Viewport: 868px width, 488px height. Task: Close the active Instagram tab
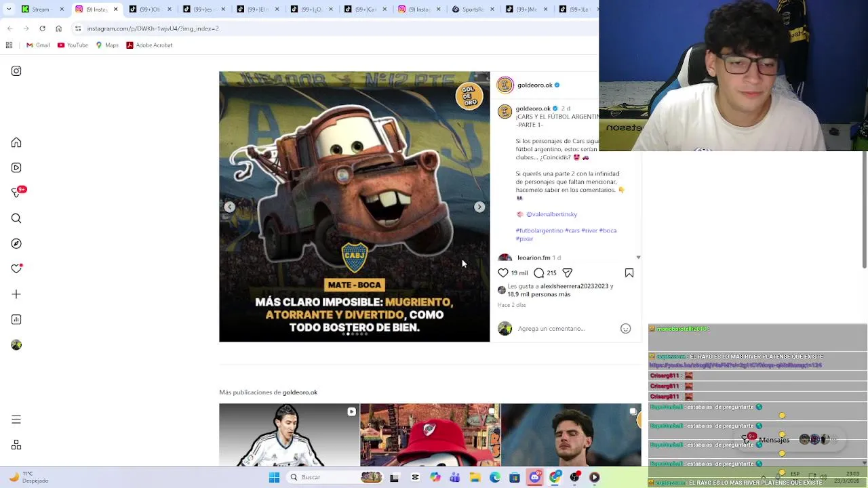coord(115,9)
